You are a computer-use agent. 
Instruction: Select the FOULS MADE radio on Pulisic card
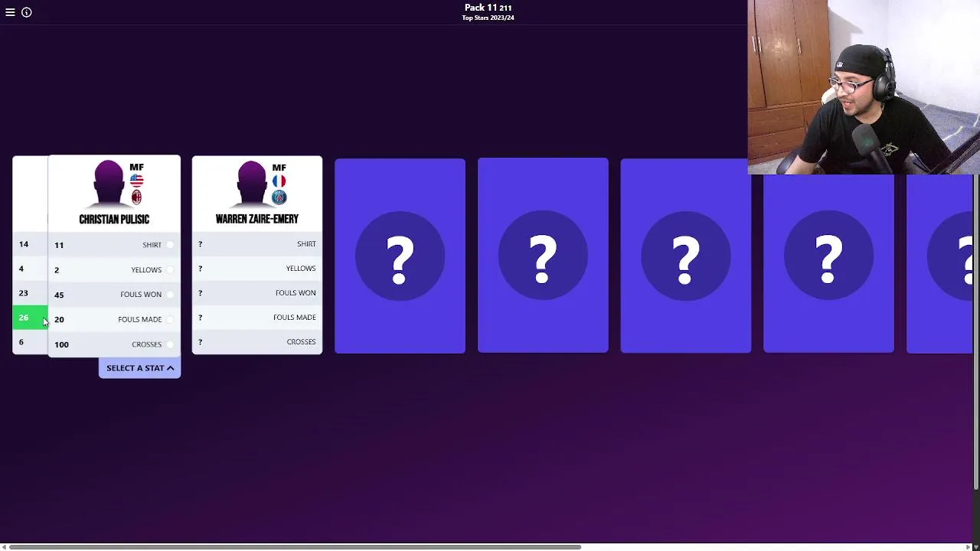[x=170, y=319]
